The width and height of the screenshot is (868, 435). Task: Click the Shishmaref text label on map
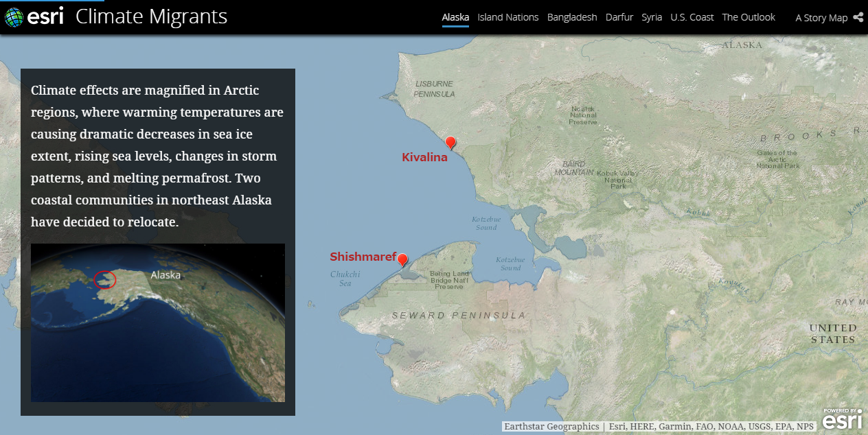pos(363,257)
